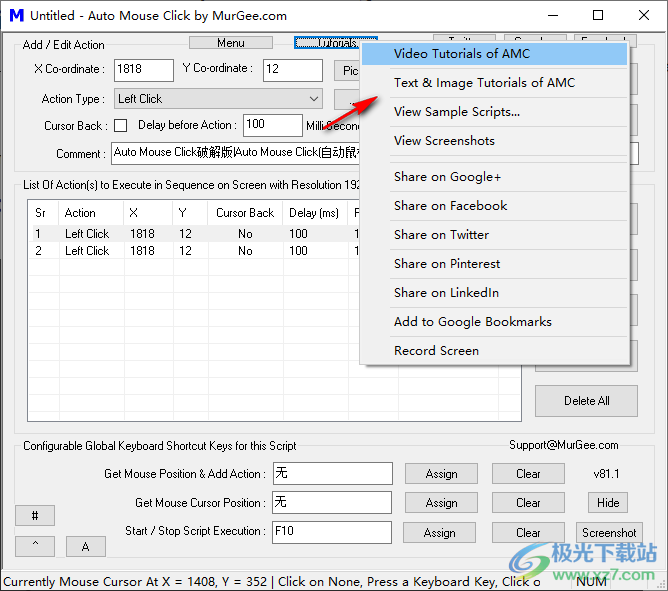Click the Y Co-ordinate field

click(293, 70)
